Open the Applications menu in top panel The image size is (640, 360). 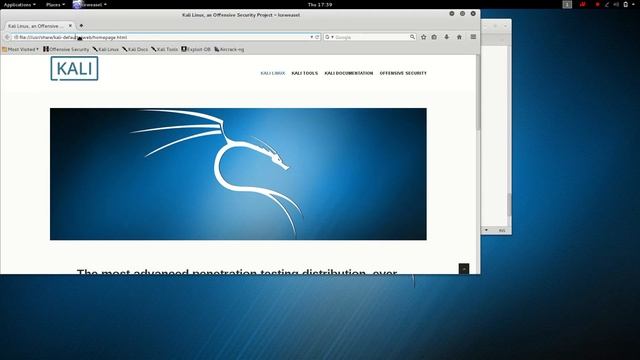coord(20,4)
